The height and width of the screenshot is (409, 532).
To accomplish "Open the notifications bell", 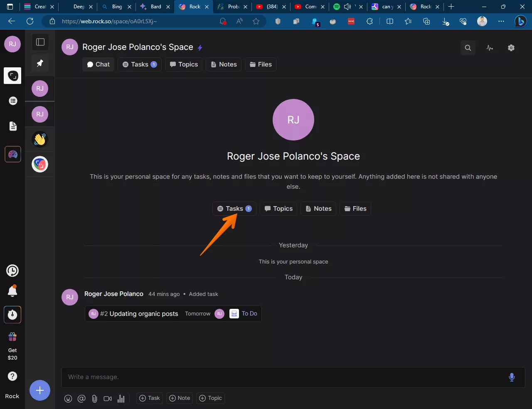I will [12, 291].
